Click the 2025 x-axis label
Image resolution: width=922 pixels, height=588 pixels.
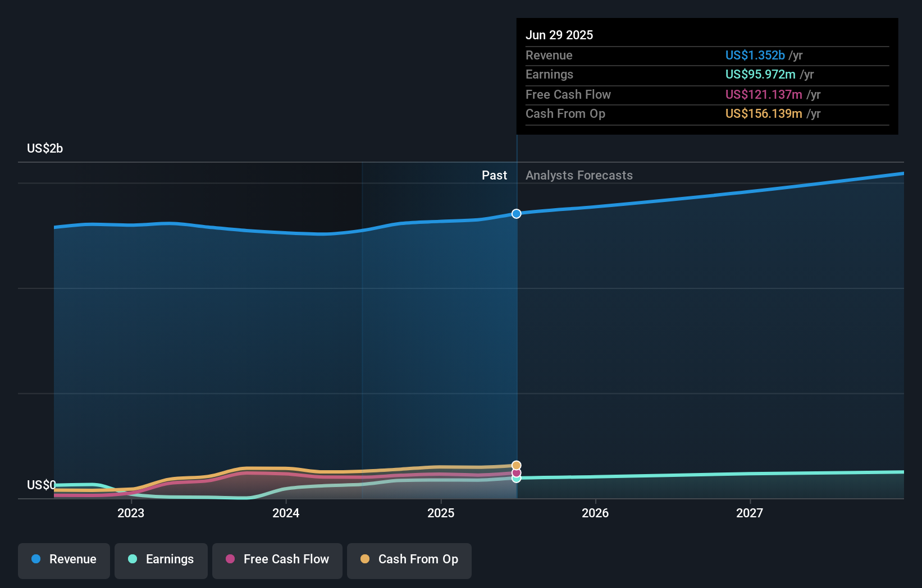(x=441, y=513)
